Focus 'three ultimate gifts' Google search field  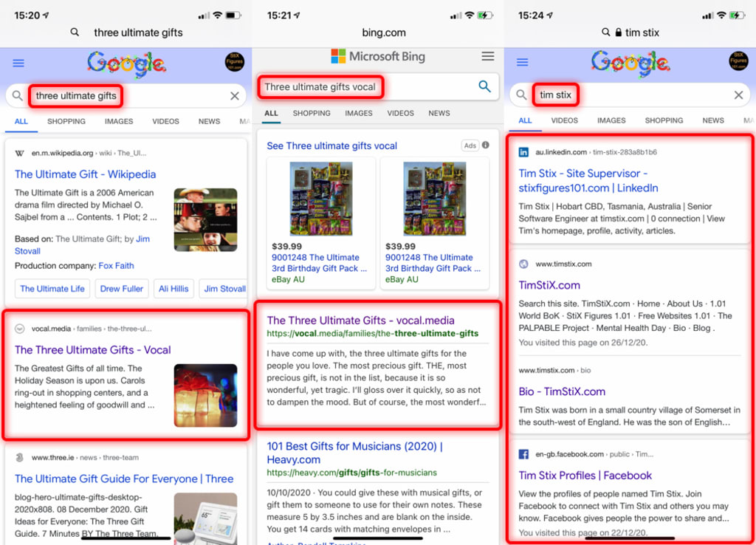tap(126, 96)
